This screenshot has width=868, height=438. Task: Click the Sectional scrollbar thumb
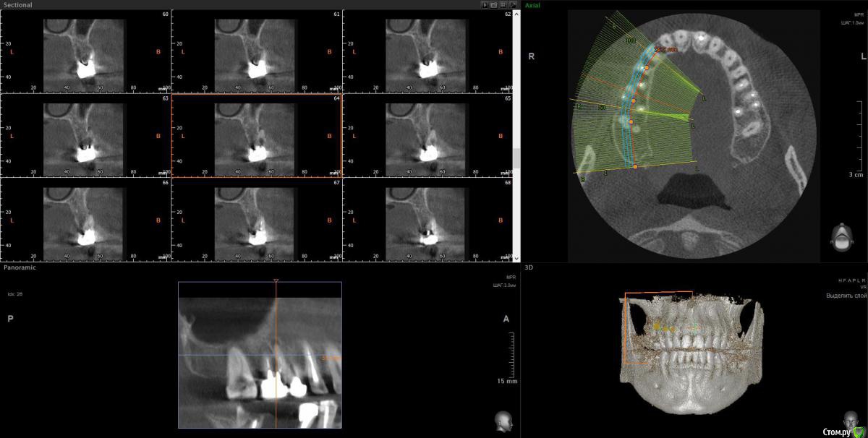(516, 158)
